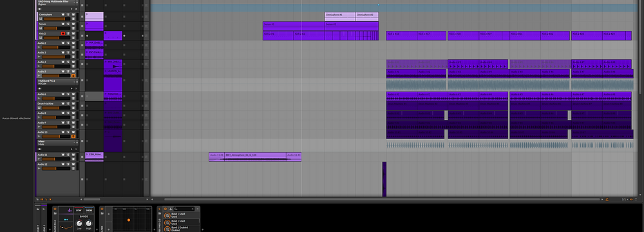Select the LOW band in Multiband FX-2

[x=79, y=210]
